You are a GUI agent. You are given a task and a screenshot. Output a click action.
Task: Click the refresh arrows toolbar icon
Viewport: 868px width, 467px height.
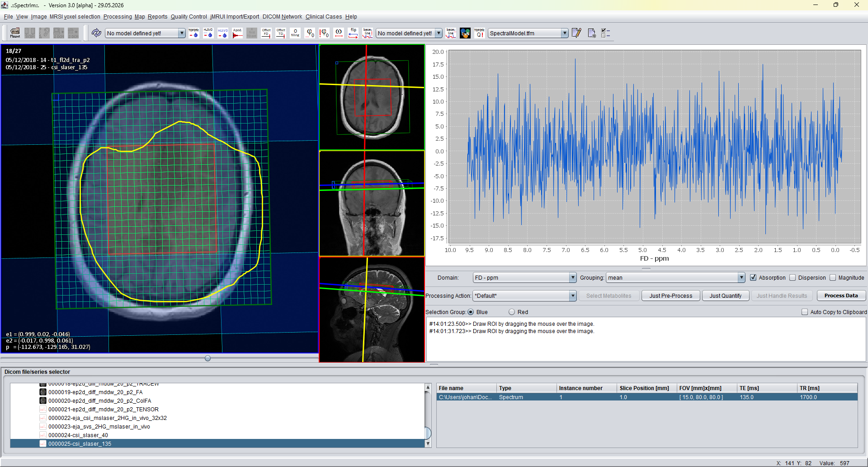96,33
